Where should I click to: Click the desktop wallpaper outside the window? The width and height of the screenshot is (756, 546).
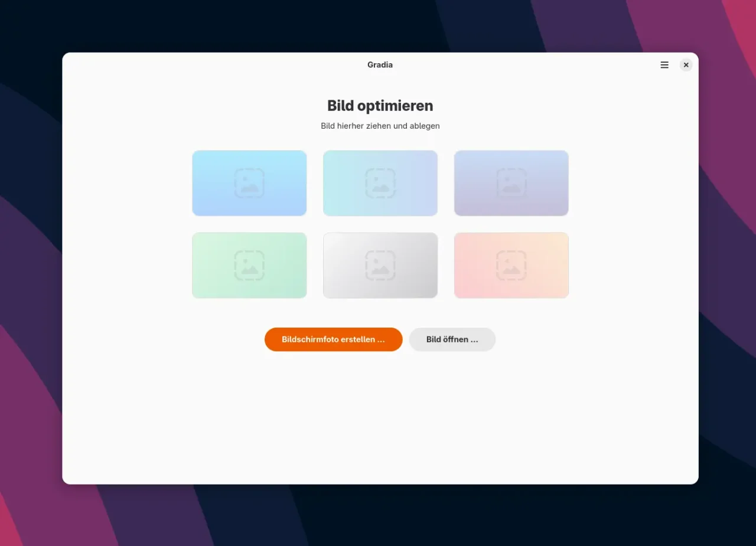[30, 295]
